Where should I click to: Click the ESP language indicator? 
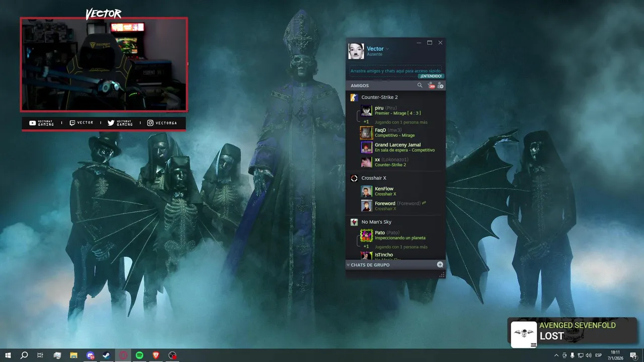[x=599, y=355]
